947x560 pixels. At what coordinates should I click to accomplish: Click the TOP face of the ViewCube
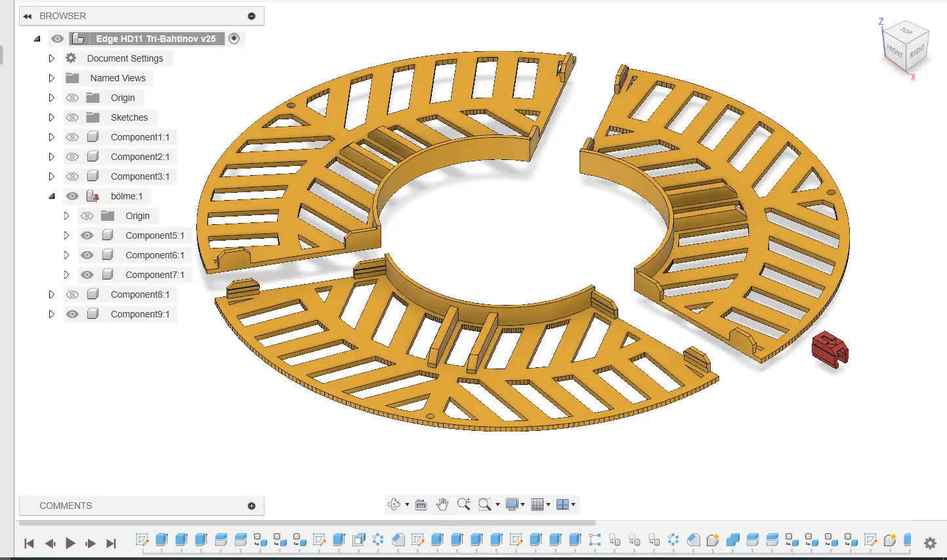point(906,31)
